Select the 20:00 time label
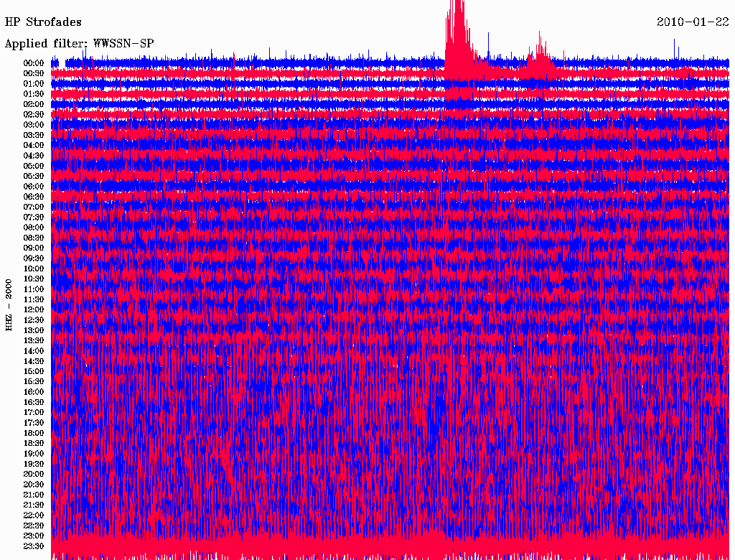 [34, 474]
